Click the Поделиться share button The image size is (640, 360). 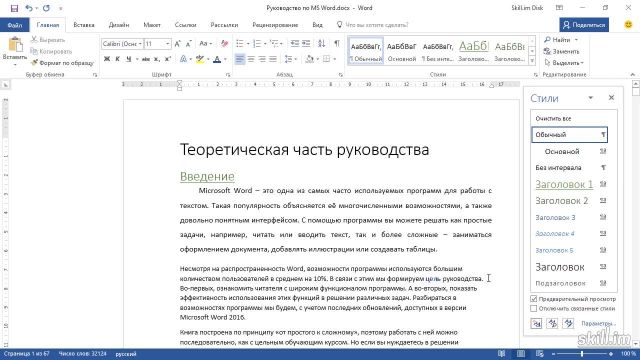tap(584, 25)
